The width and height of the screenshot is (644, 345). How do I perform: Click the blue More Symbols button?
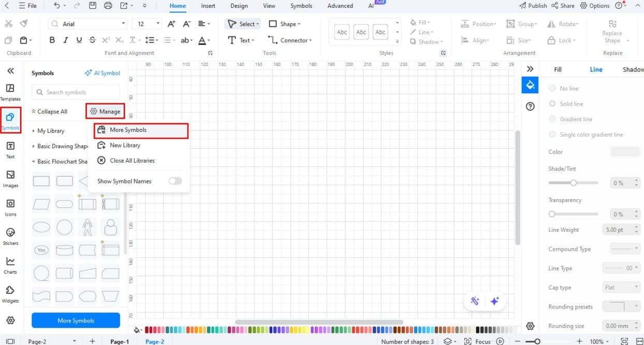(x=75, y=320)
